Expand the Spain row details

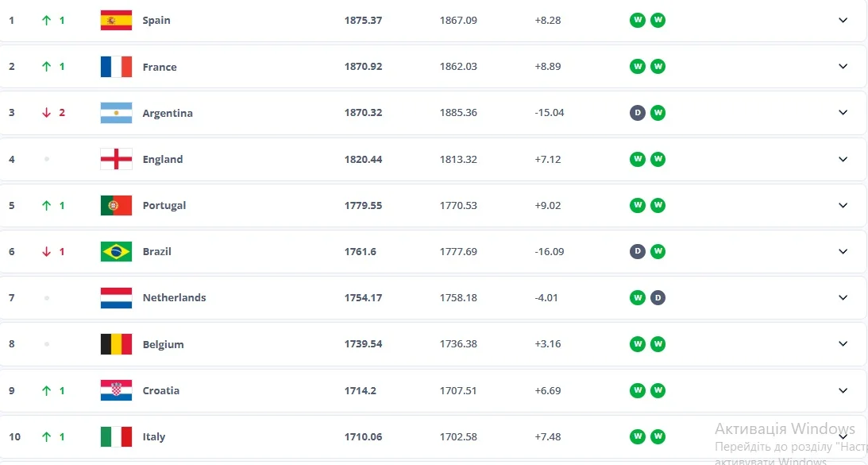point(843,21)
